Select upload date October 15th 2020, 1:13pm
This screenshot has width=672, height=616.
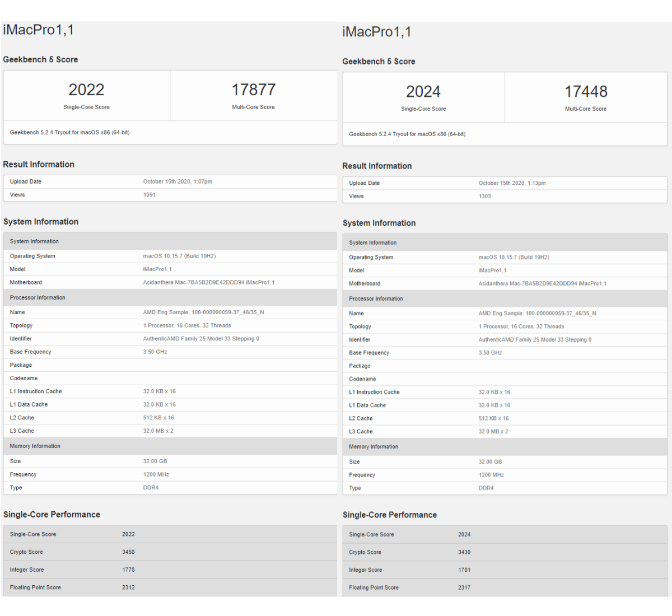[512, 183]
